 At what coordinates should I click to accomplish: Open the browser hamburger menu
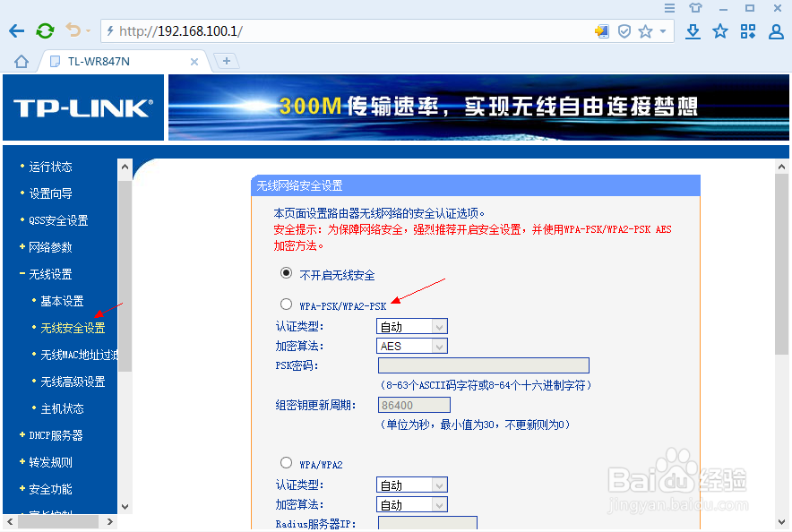click(670, 7)
